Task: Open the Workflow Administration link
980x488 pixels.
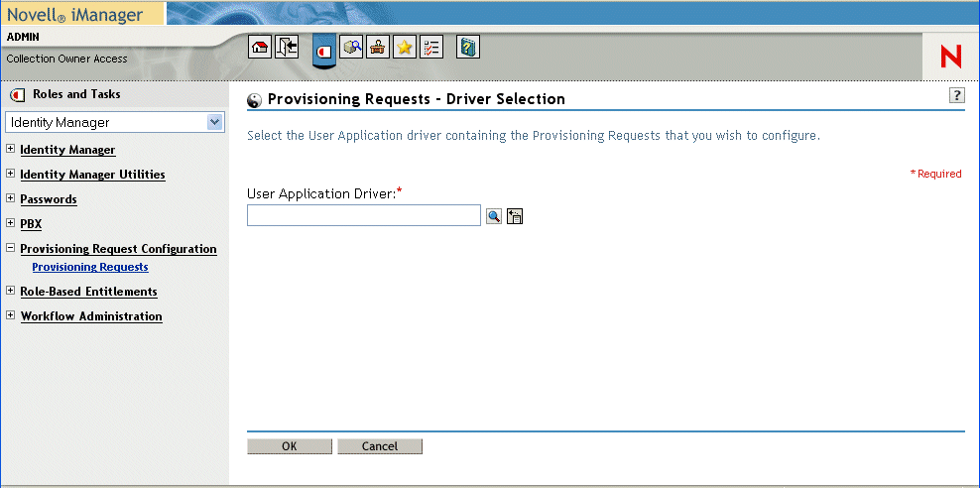Action: click(x=91, y=316)
